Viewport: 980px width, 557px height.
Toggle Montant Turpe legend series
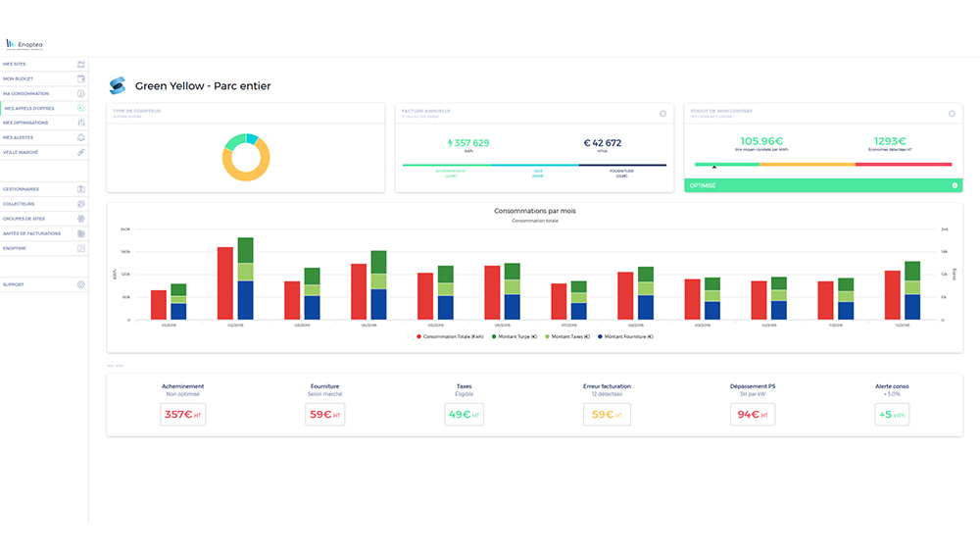point(521,336)
